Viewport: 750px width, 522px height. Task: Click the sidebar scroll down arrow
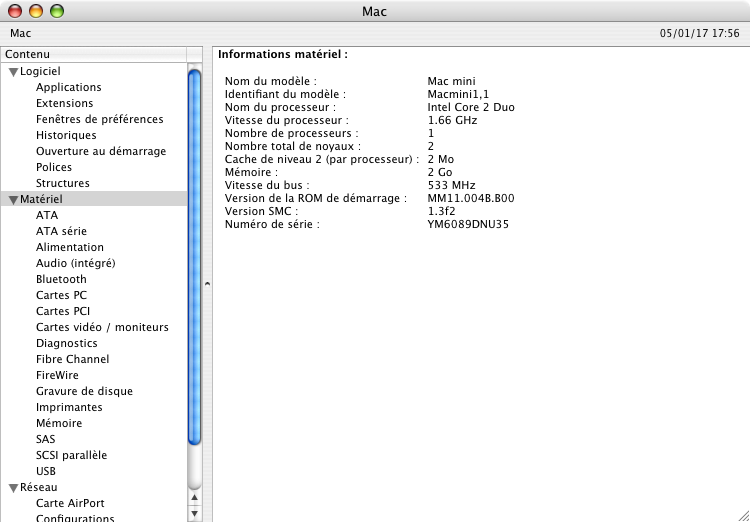[x=194, y=514]
